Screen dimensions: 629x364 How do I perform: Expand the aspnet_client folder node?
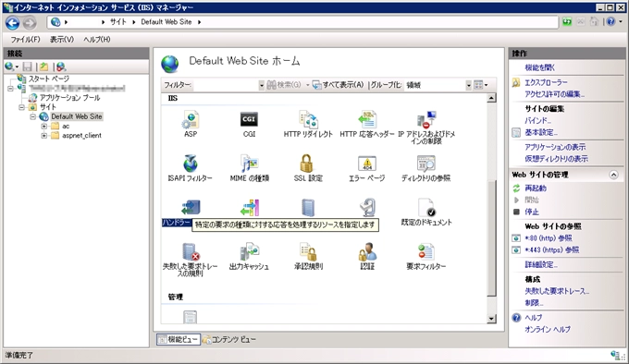[x=44, y=136]
